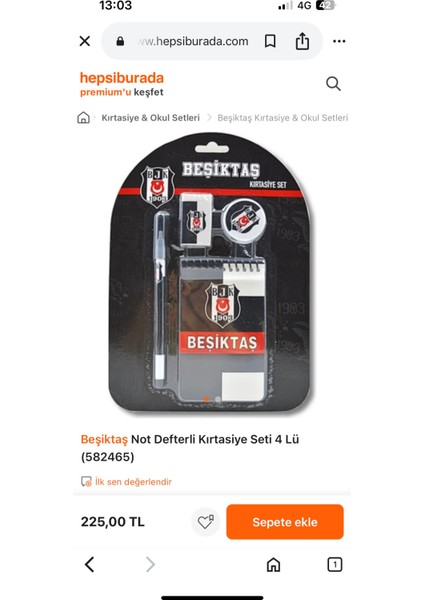Viewport: 424px width, 600px height.
Task: Select the second image carousel dot
Action: click(x=218, y=399)
